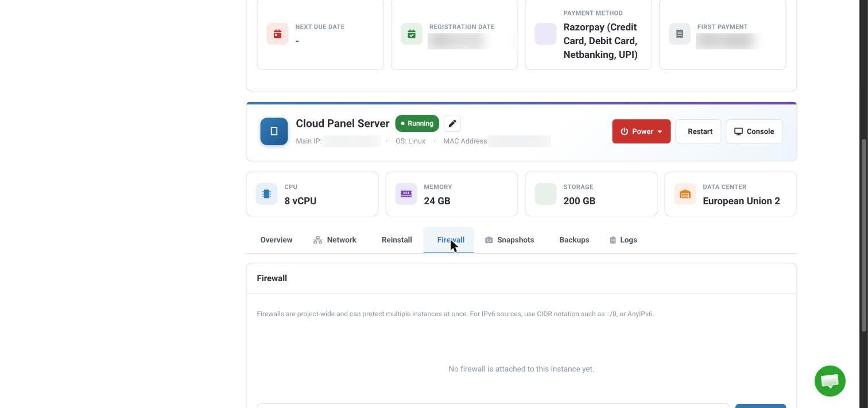Open the Power dropdown button
Screen dimensions: 868x408
[x=641, y=131]
